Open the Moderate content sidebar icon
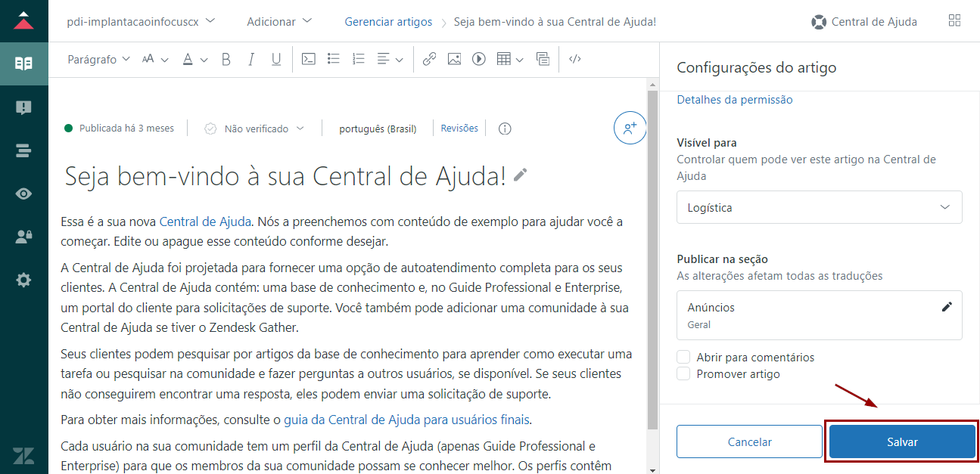The image size is (980, 474). [x=23, y=107]
